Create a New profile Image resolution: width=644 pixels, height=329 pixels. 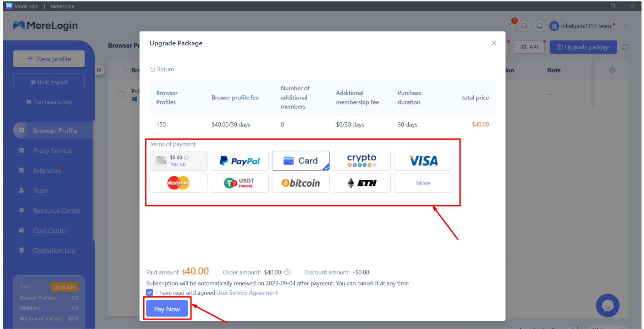pyautogui.click(x=49, y=59)
